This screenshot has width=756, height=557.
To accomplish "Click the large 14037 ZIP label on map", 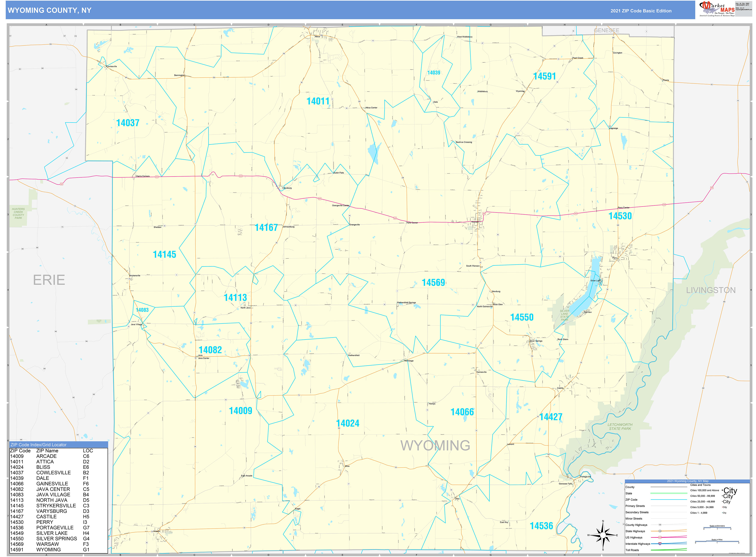I will 128,123.
